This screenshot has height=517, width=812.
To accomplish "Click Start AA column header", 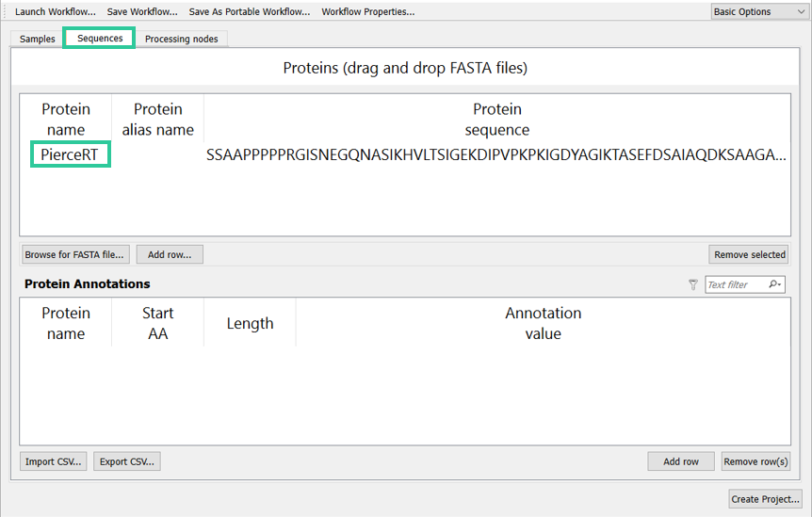I will [158, 323].
